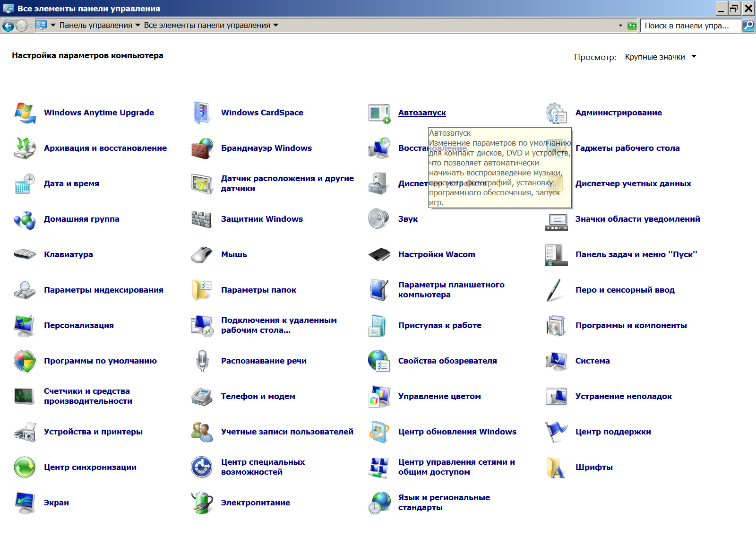Click the Персонализация monitor icon

click(25, 326)
